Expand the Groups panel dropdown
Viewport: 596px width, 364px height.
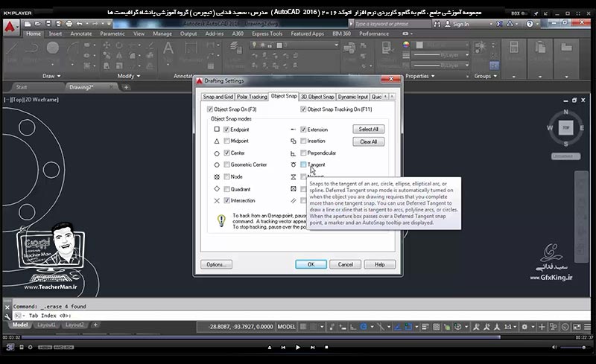click(x=486, y=76)
